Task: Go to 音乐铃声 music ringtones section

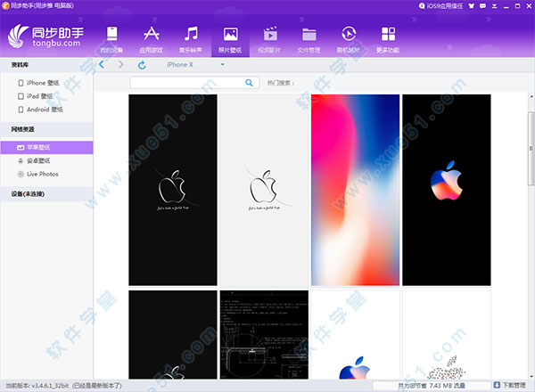Action: click(x=192, y=37)
